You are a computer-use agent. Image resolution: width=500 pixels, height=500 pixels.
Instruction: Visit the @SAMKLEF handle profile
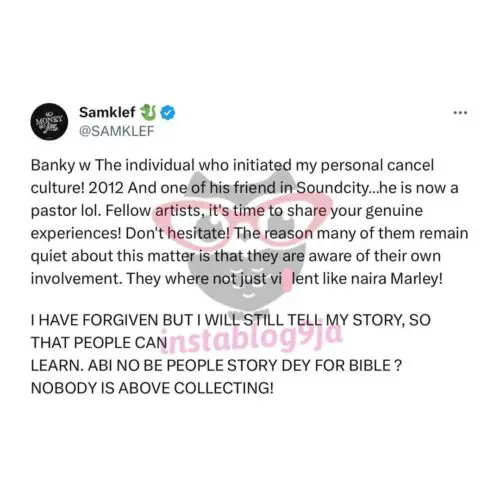tap(117, 131)
